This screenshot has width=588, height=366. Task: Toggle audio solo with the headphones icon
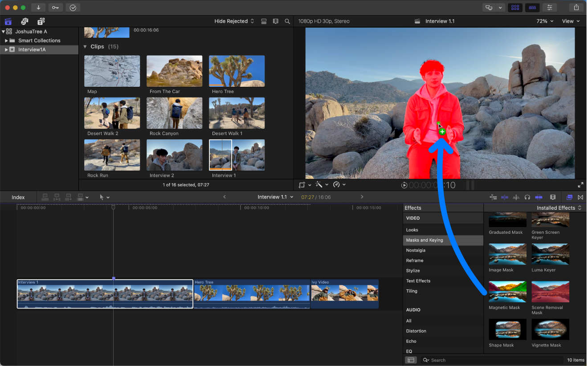(x=527, y=197)
